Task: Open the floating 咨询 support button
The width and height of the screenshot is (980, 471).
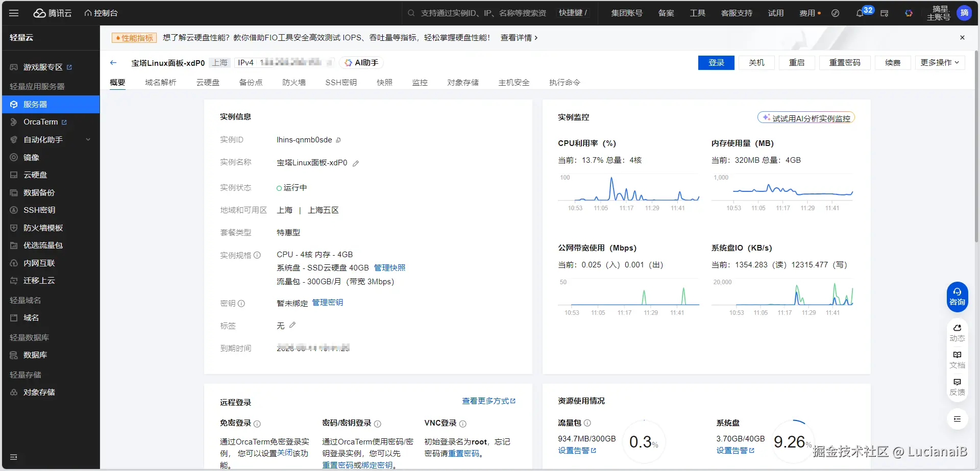Action: pyautogui.click(x=957, y=297)
